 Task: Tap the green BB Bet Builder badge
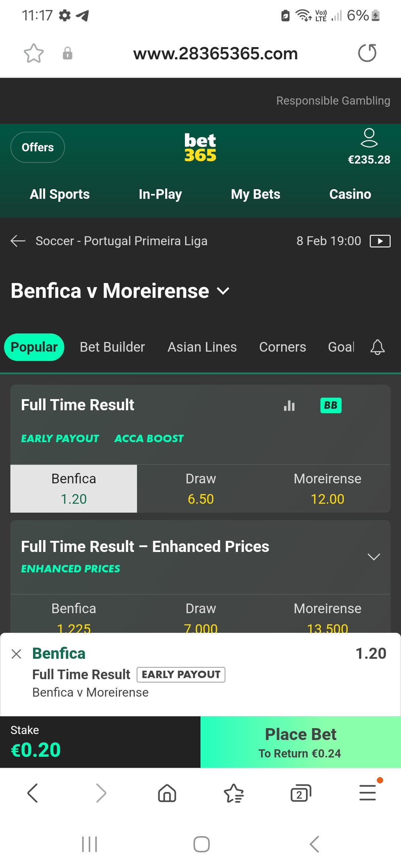tap(331, 405)
